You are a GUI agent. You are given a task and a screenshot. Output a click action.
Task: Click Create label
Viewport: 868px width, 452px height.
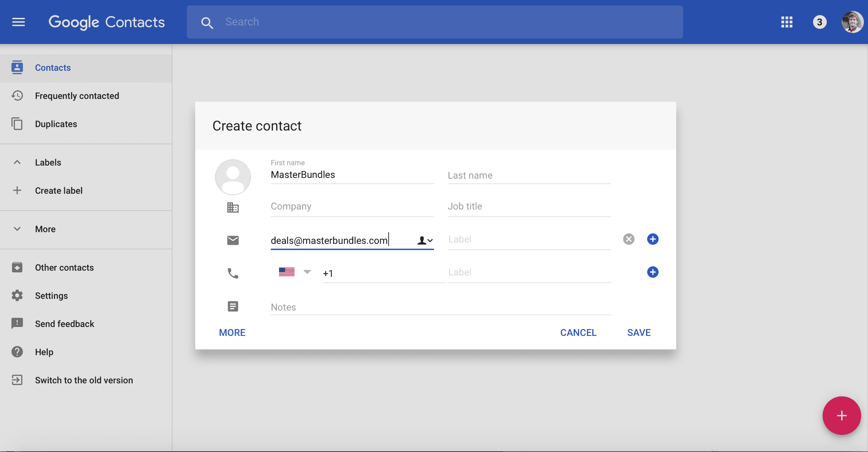click(86, 191)
